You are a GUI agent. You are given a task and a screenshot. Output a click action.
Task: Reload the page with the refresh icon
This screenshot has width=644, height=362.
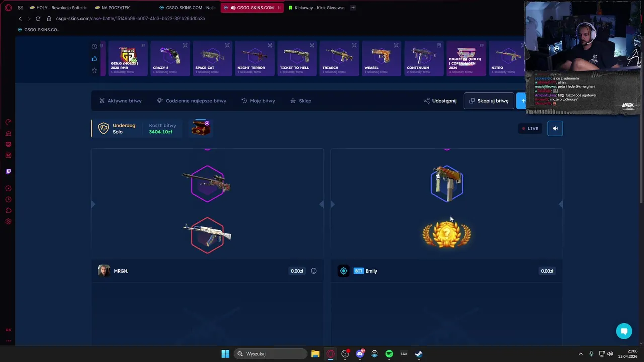[x=38, y=19]
